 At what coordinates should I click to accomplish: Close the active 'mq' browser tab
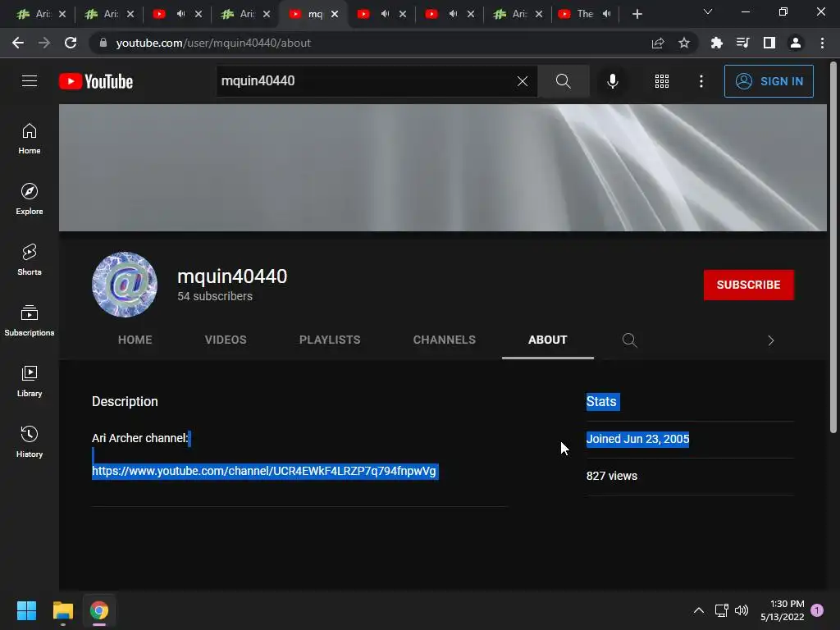pos(335,14)
